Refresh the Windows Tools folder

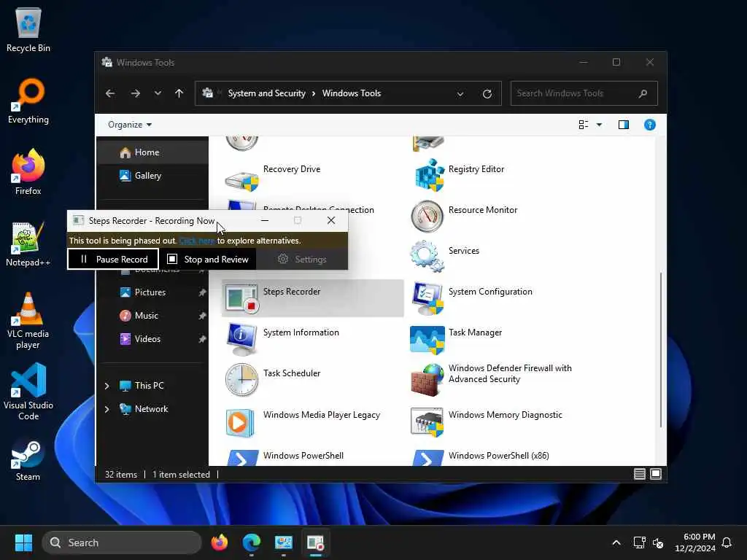pos(487,93)
